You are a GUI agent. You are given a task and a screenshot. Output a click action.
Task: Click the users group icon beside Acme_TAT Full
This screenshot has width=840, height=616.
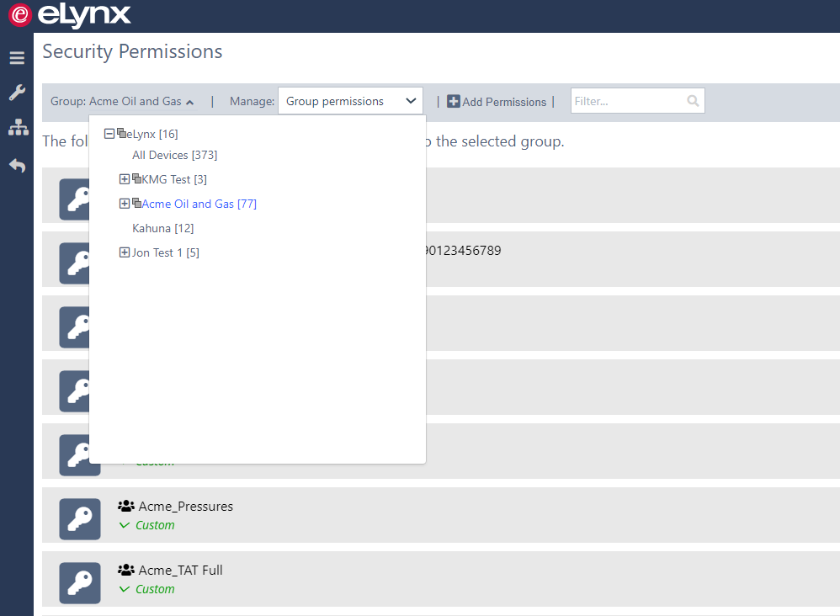coord(126,570)
